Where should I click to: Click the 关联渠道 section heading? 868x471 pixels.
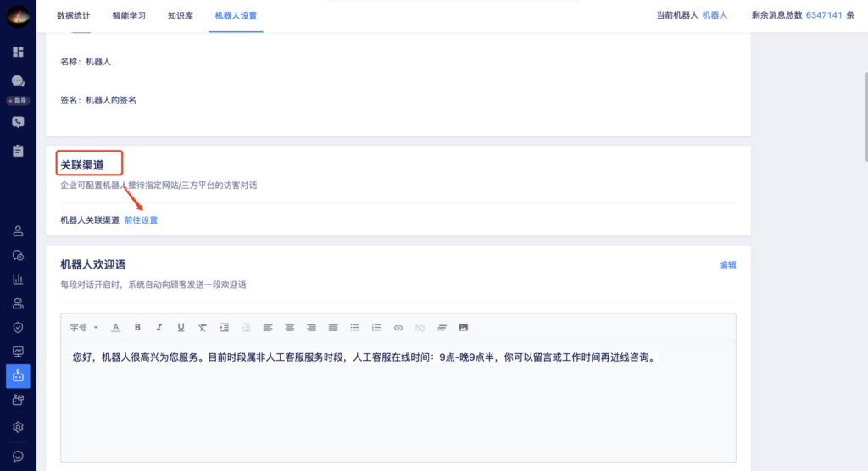pos(82,165)
